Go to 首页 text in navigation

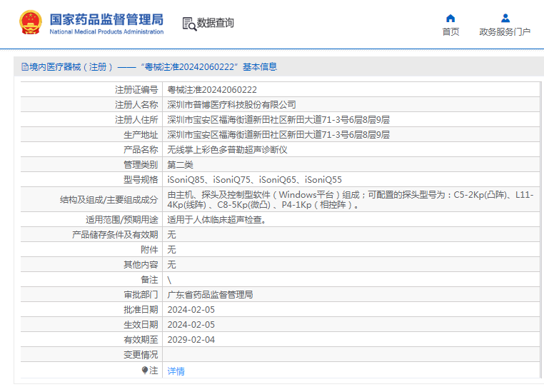click(x=450, y=32)
